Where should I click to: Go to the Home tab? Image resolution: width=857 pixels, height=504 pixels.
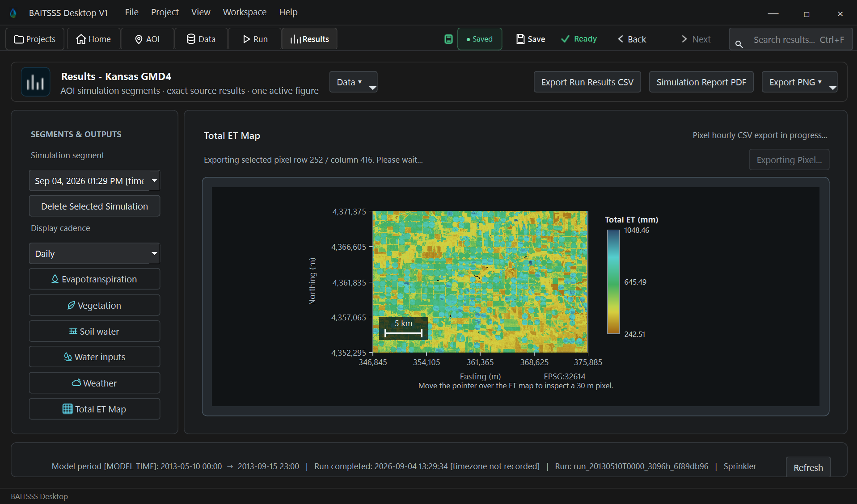coord(93,39)
